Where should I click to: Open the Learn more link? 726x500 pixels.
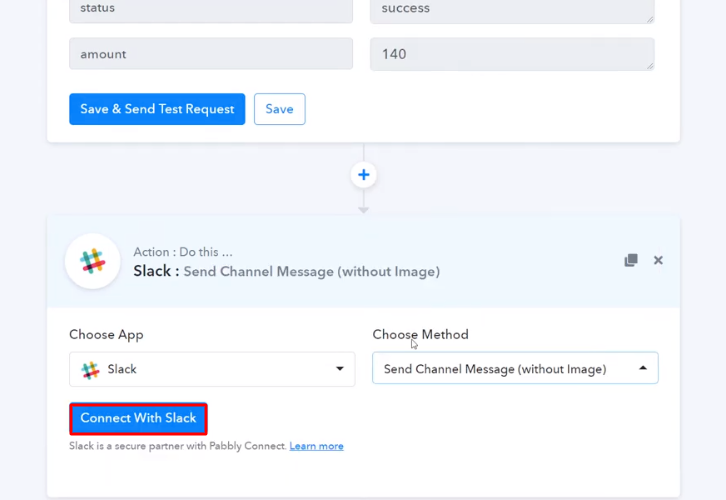[x=316, y=446]
